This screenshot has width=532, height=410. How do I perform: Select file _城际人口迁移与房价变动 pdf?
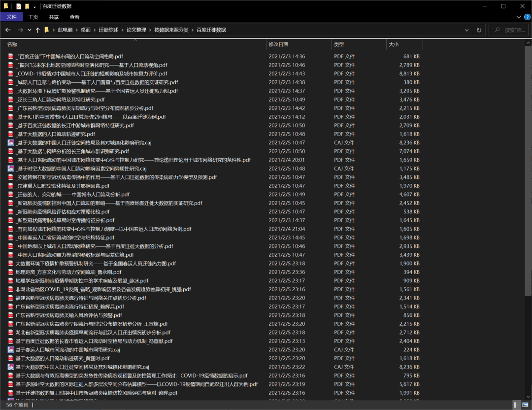tap(98, 82)
